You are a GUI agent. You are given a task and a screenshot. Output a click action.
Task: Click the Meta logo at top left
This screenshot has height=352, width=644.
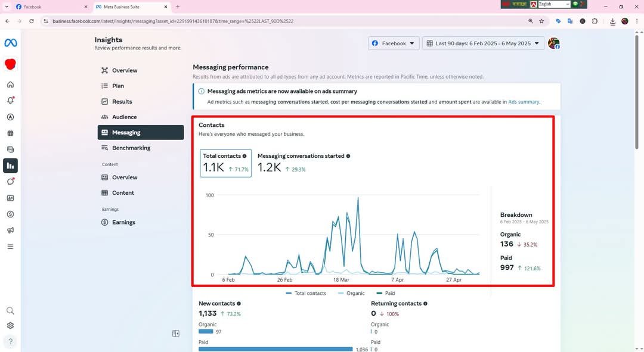pos(10,43)
